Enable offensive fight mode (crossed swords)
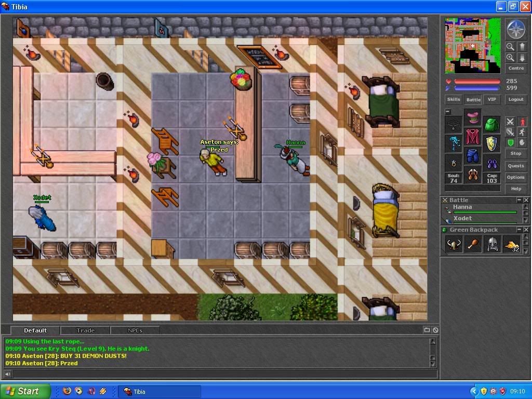This screenshot has height=399, width=532. 510,122
